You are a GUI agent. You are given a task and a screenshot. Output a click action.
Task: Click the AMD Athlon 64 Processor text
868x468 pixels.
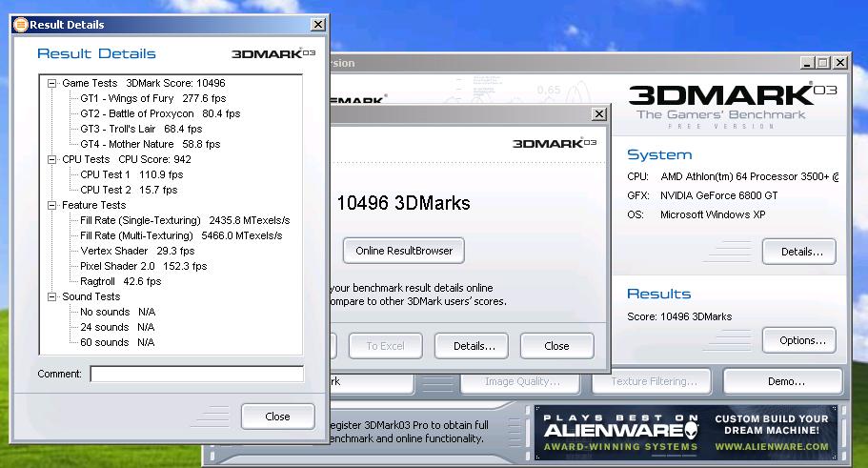pyautogui.click(x=750, y=176)
